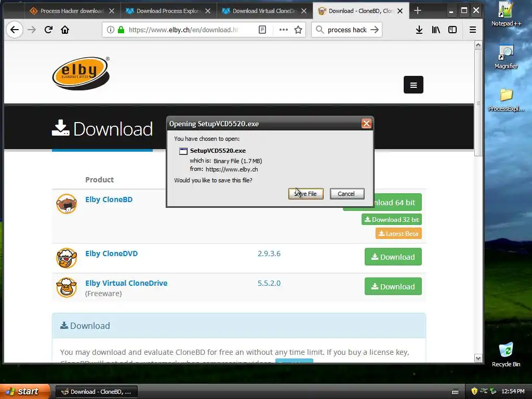The width and height of the screenshot is (532, 399).
Task: Click the search arrow to submit 'process hack'
Action: (375, 30)
